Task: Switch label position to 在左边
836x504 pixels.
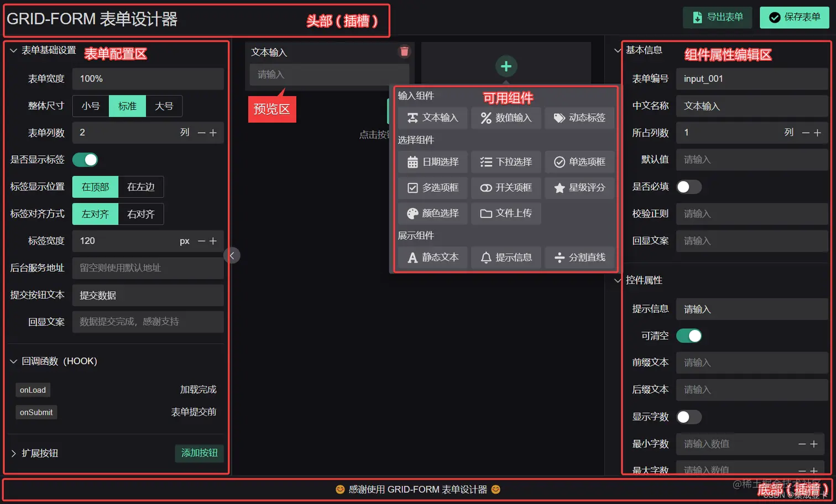Action: [x=140, y=187]
